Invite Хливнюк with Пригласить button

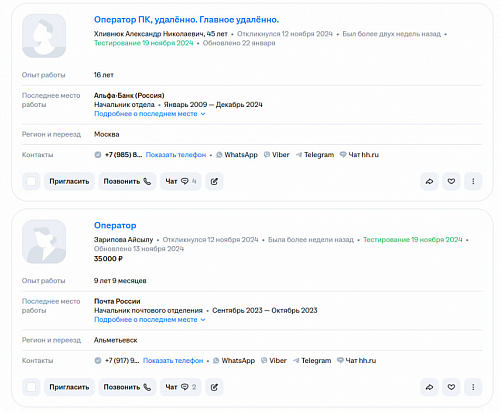[x=69, y=181]
